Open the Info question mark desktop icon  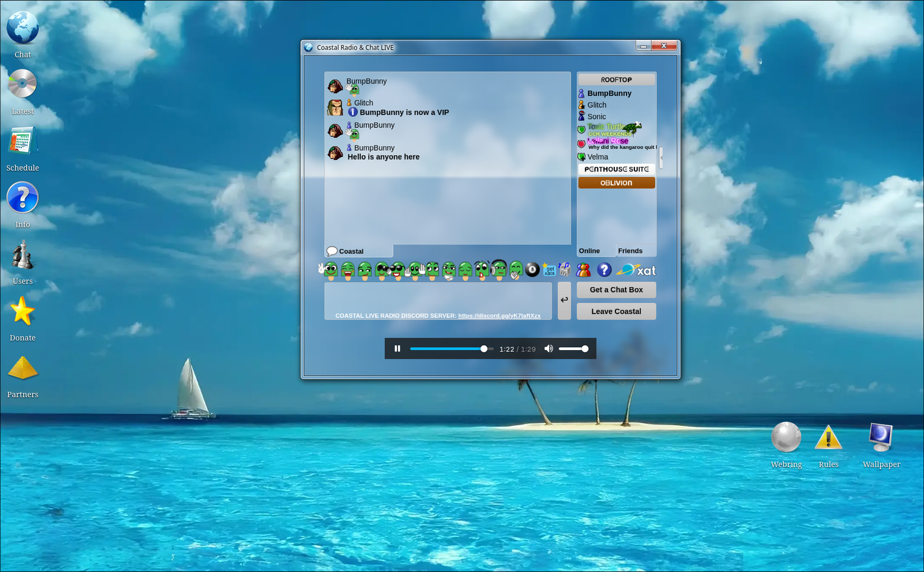click(22, 197)
